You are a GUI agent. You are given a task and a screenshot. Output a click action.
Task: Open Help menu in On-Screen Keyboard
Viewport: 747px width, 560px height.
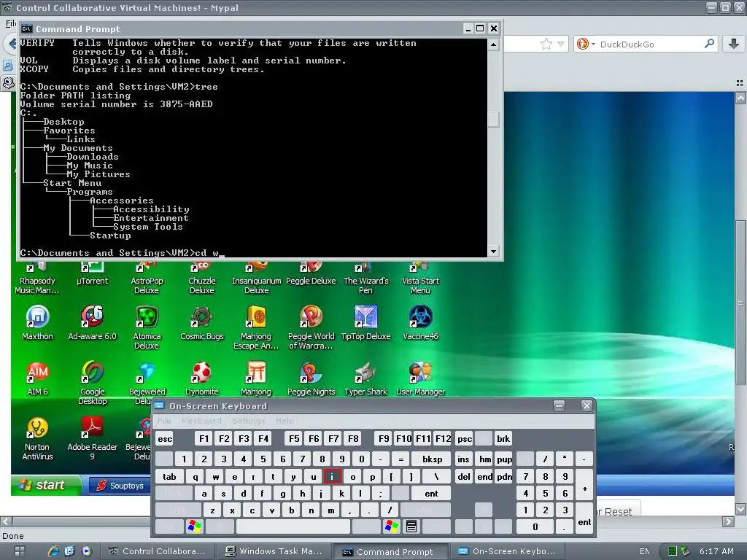click(x=285, y=421)
